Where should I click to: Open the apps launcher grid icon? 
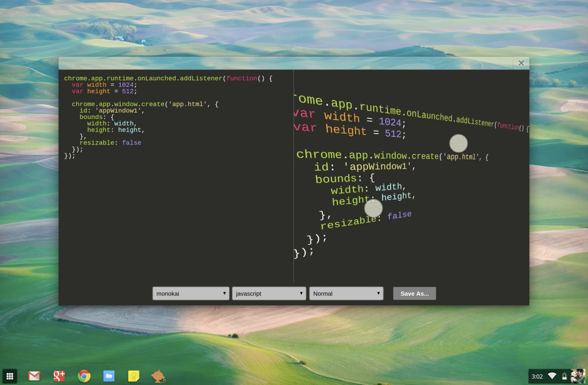pos(10,376)
